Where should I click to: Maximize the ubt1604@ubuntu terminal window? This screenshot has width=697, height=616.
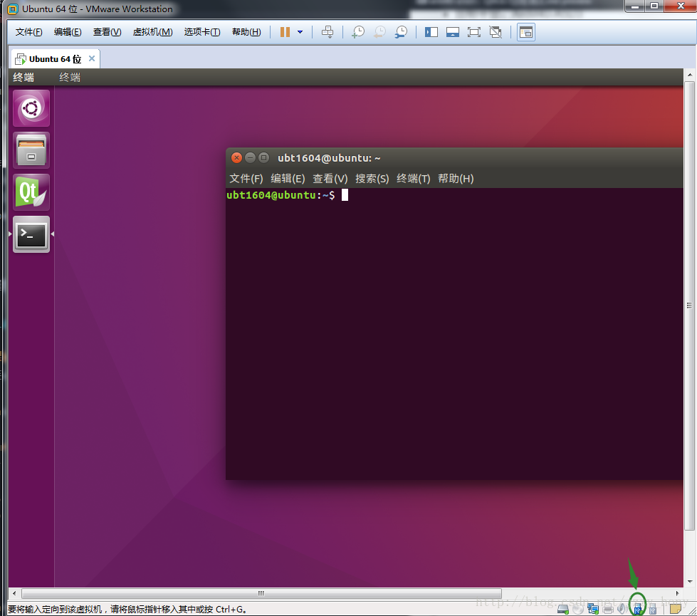coord(263,158)
